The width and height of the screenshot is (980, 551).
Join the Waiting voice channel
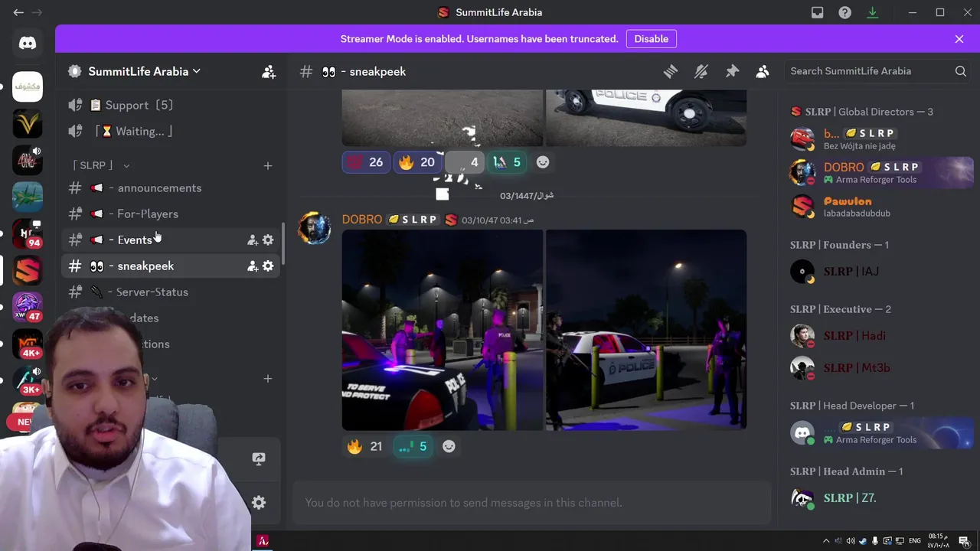click(x=171, y=131)
